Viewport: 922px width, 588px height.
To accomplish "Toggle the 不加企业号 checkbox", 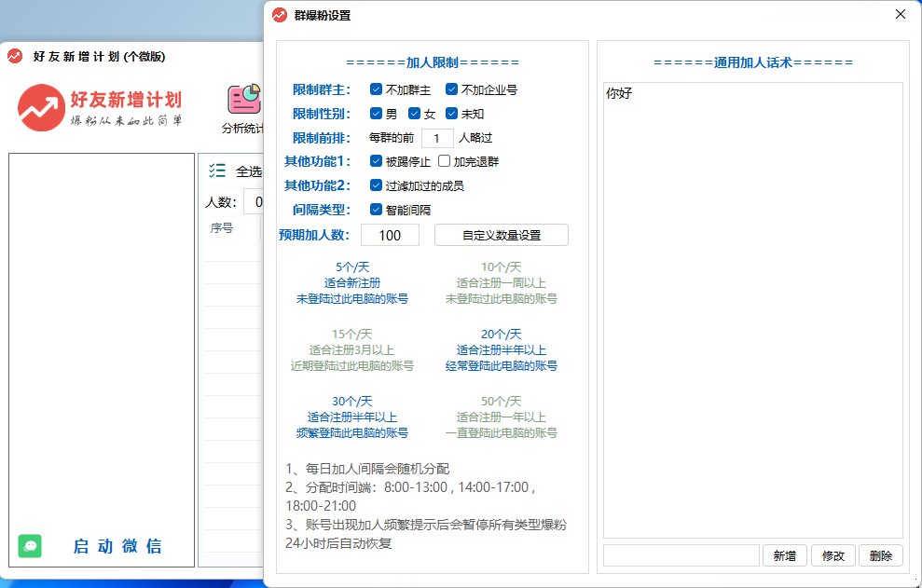I will [451, 89].
